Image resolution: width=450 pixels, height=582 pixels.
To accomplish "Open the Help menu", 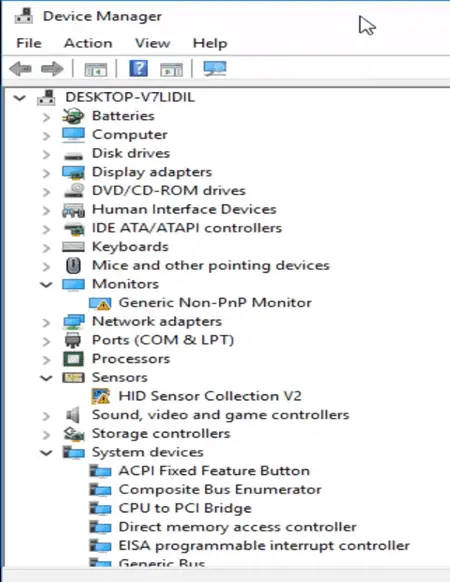I will pos(210,43).
